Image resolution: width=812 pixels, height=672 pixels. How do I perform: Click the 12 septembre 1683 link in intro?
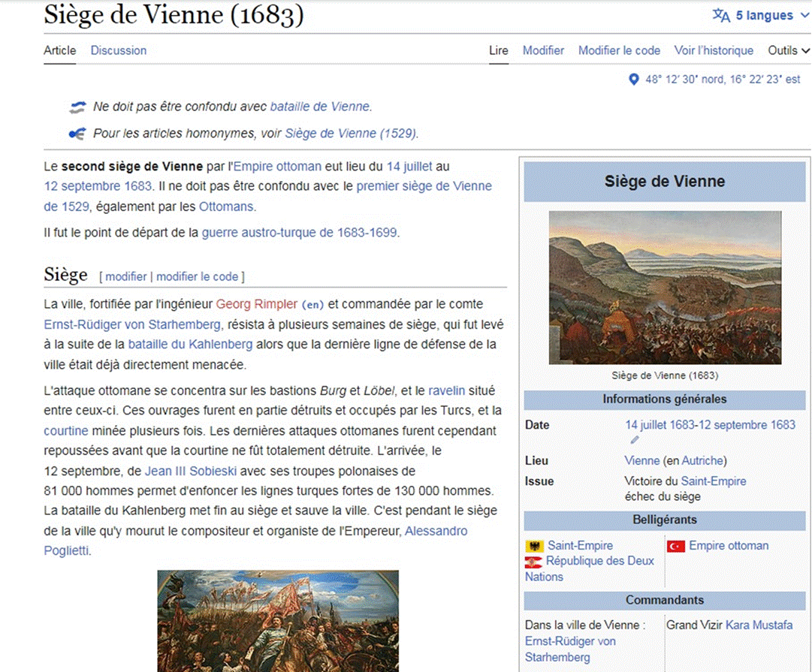coord(98,186)
